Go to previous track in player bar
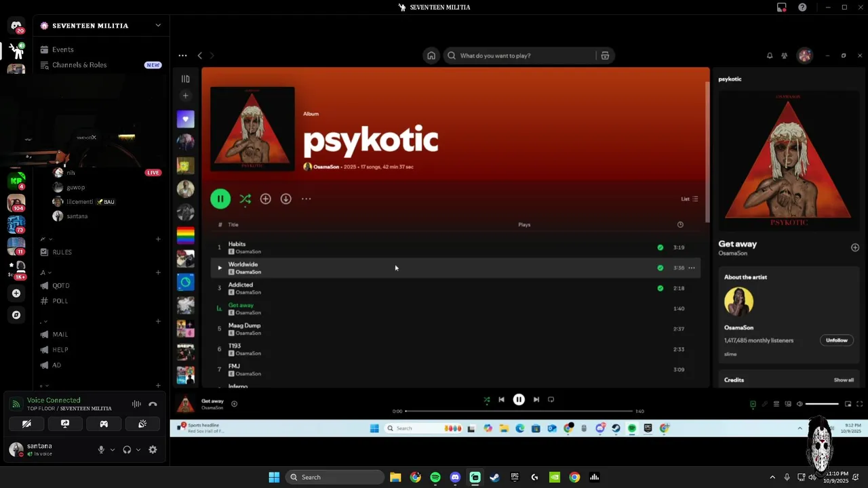The height and width of the screenshot is (488, 868). pos(501,400)
